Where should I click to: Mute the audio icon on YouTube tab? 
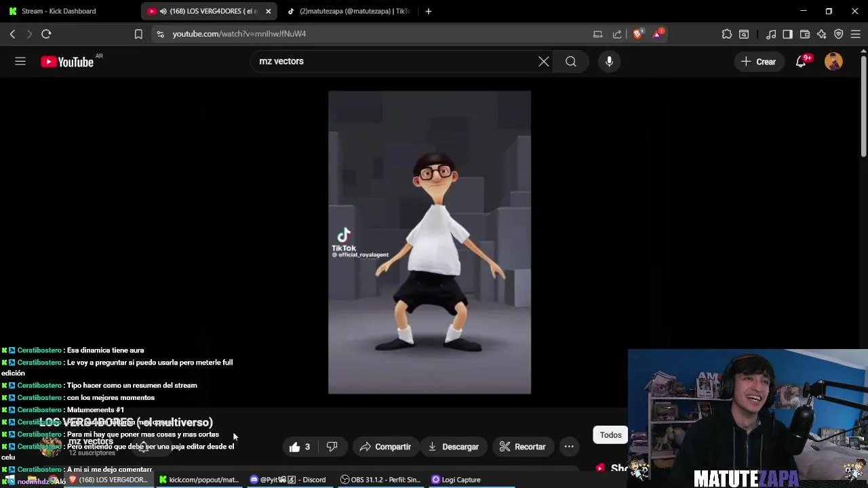(163, 11)
